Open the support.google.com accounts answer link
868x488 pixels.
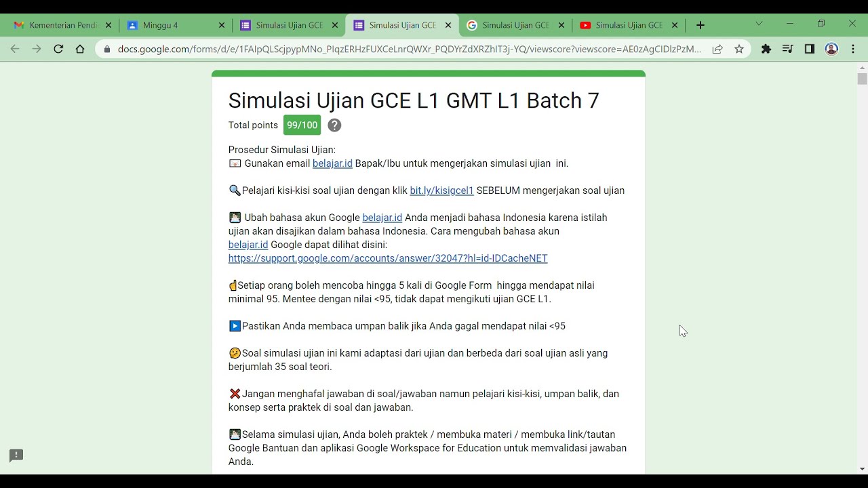click(388, 258)
